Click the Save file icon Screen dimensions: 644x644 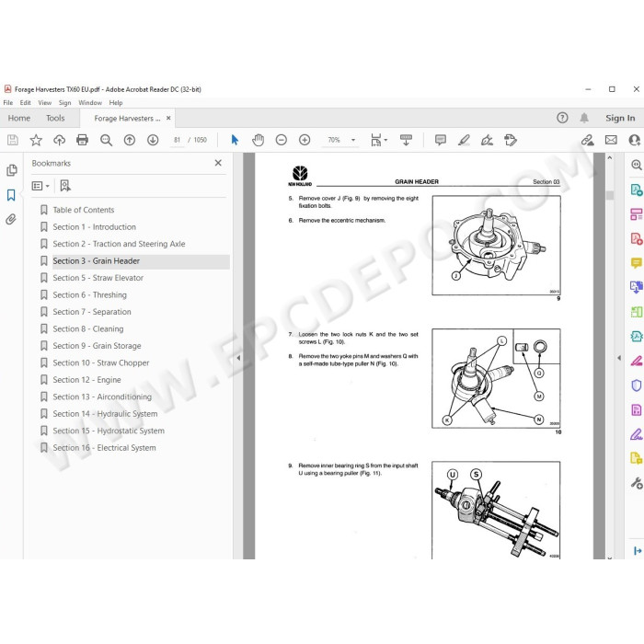coord(13,140)
